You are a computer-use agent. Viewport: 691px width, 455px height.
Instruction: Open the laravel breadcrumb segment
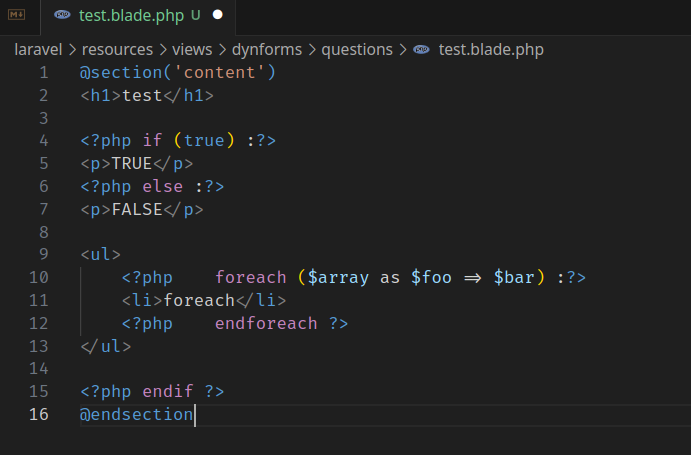click(39, 49)
